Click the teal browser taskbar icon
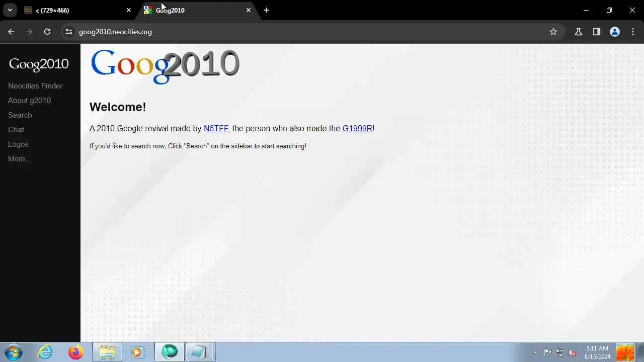This screenshot has width=644, height=362. tap(170, 352)
